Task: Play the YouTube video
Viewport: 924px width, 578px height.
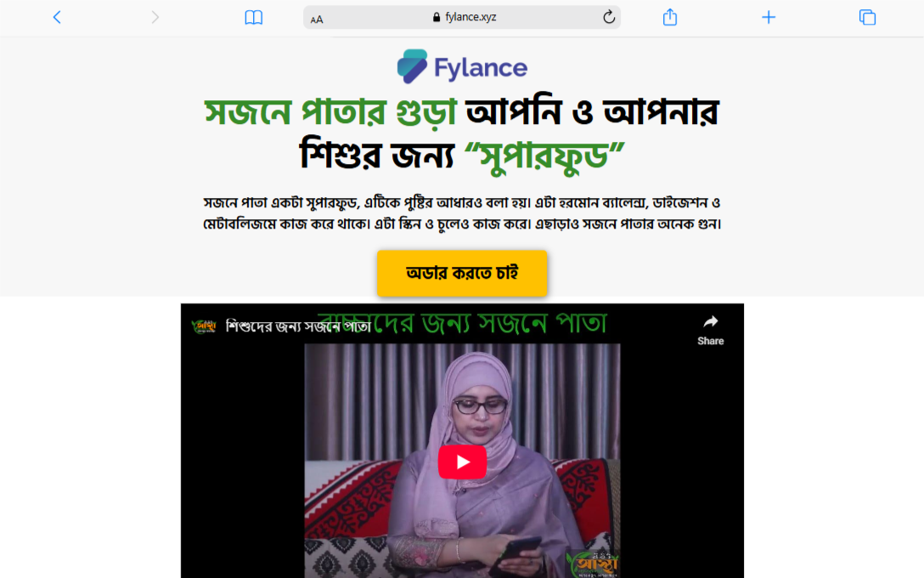Action: pyautogui.click(x=462, y=462)
